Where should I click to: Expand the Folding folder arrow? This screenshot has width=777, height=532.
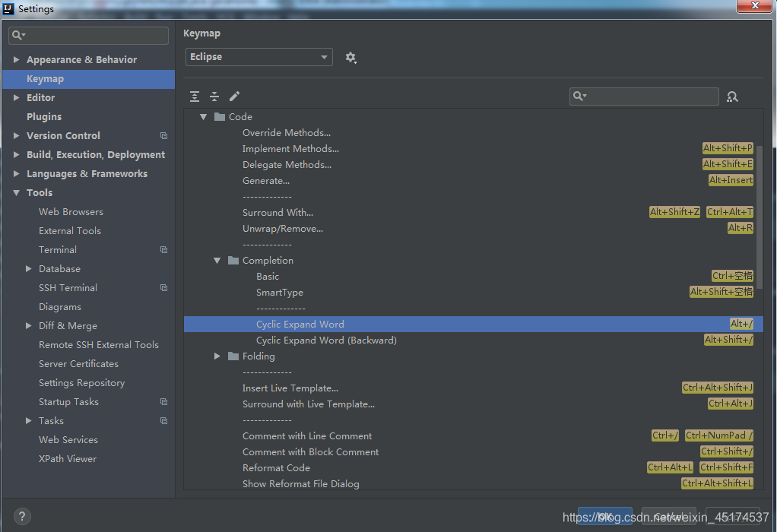(x=217, y=356)
